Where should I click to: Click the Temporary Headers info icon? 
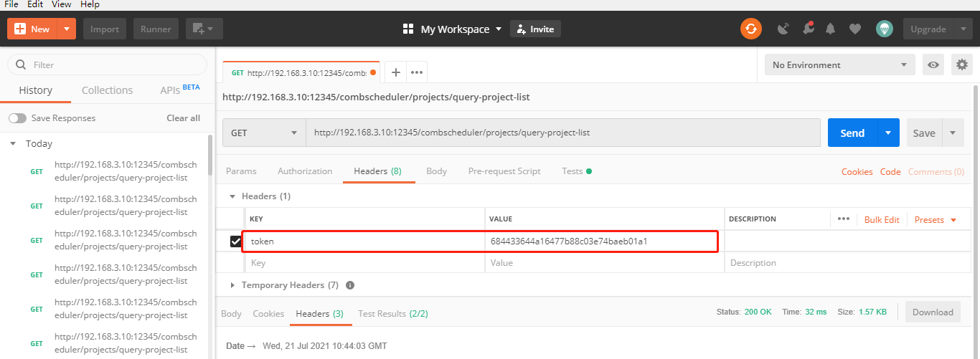tap(350, 285)
